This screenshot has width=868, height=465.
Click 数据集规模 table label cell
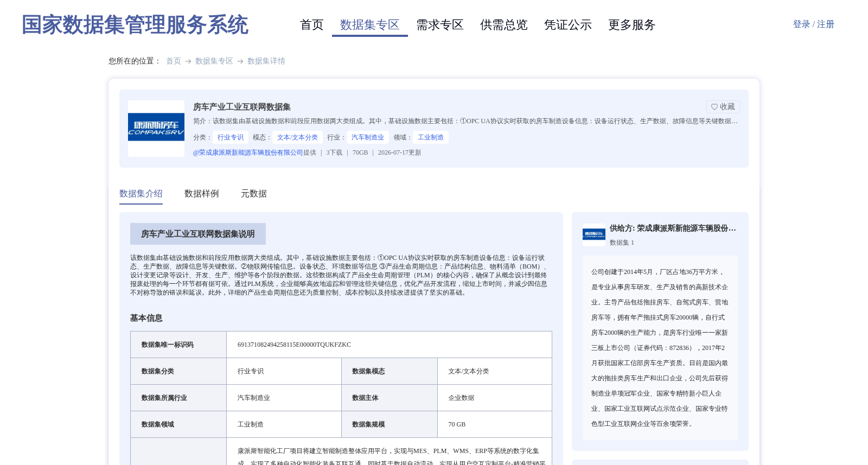coord(390,424)
